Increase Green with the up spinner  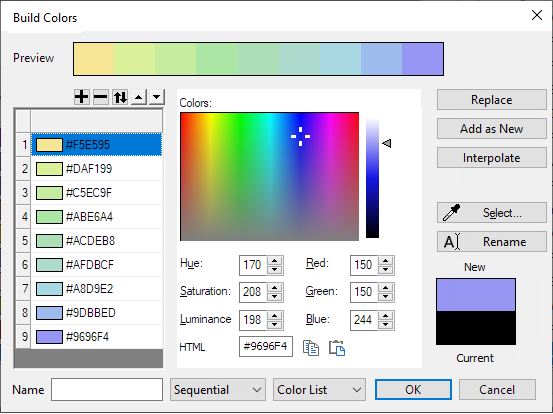point(385,288)
